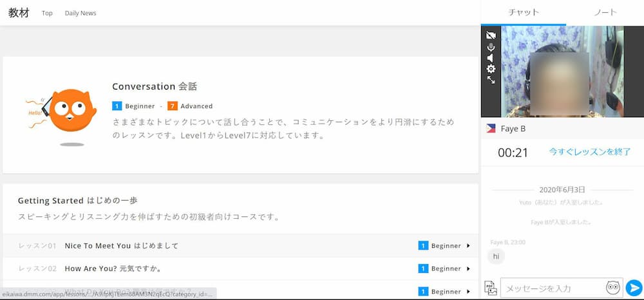Click the スピーキングとリスニング力 course description
The image size is (644, 300).
tap(149, 217)
